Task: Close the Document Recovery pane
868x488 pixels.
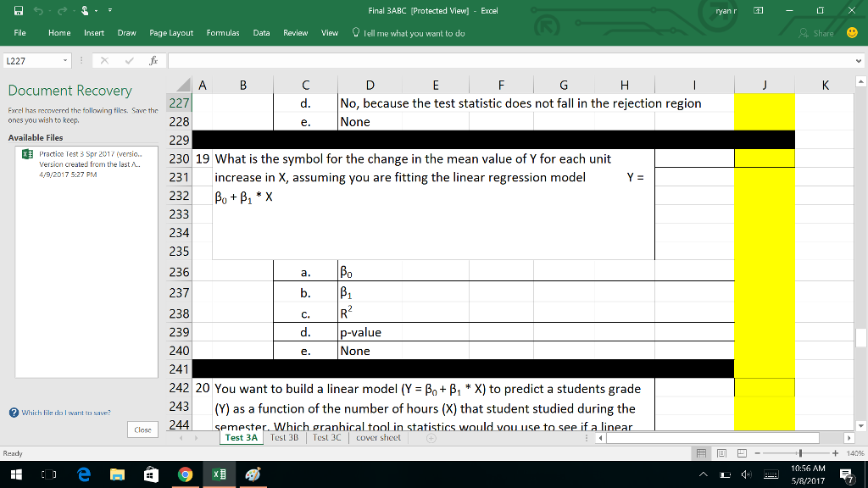Action: tap(142, 429)
